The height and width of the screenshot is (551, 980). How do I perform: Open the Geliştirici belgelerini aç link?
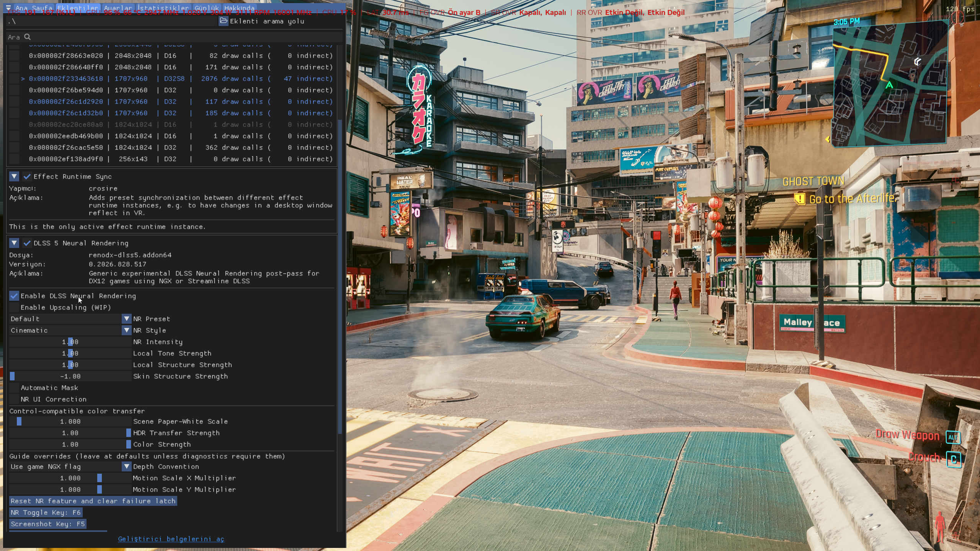click(x=171, y=539)
